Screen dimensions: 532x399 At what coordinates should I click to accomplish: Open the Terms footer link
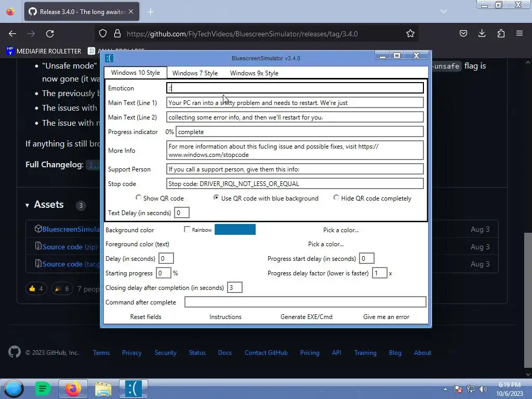tap(101, 353)
